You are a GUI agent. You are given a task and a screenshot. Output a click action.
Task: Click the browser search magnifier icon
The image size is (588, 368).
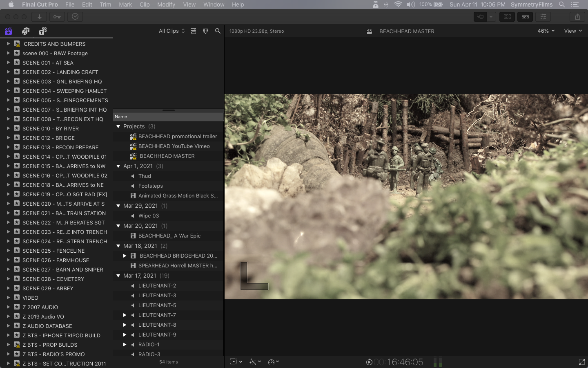[218, 31]
